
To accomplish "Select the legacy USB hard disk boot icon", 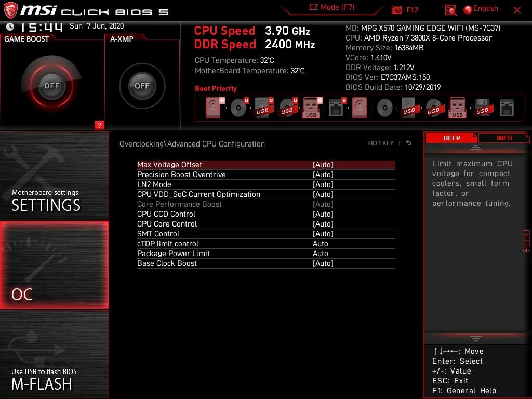I will coord(409,108).
